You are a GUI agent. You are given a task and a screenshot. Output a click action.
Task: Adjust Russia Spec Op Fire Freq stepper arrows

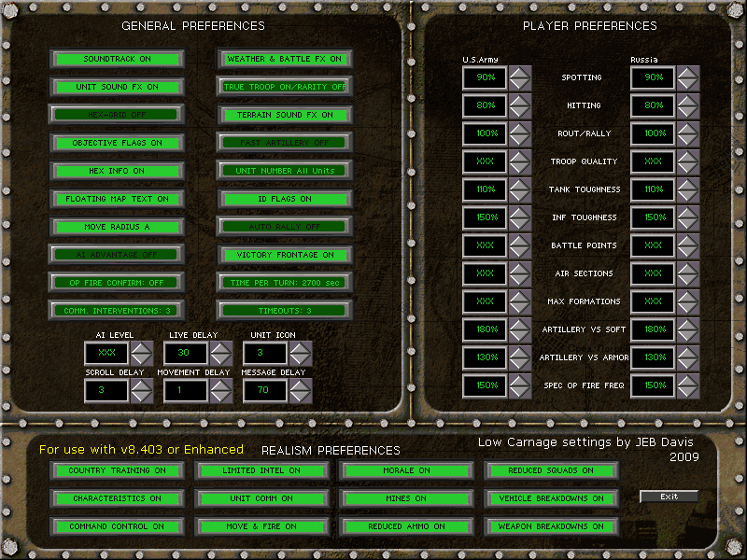pos(688,385)
